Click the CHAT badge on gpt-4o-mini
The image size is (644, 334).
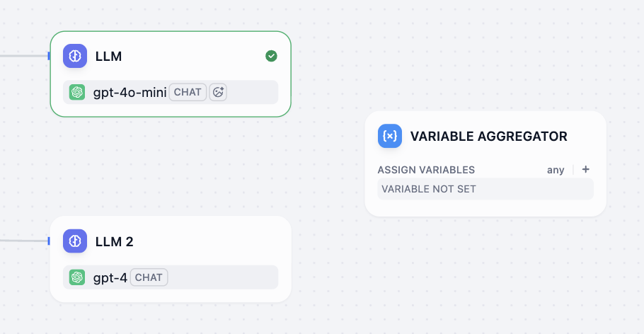click(x=188, y=92)
